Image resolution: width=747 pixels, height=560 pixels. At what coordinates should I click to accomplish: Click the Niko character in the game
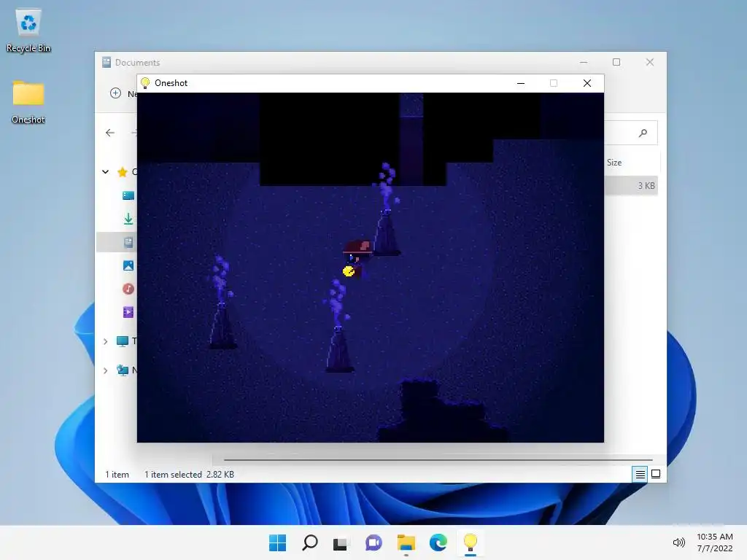tap(356, 260)
